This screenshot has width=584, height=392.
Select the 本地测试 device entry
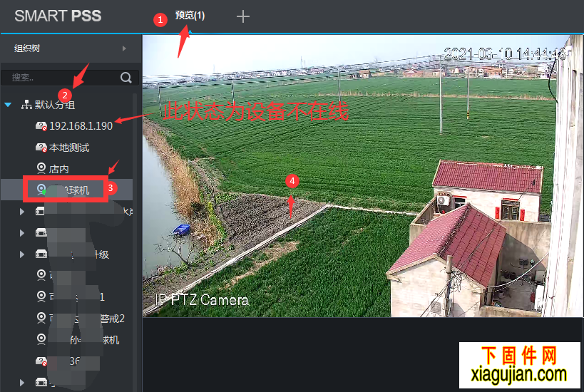click(69, 148)
